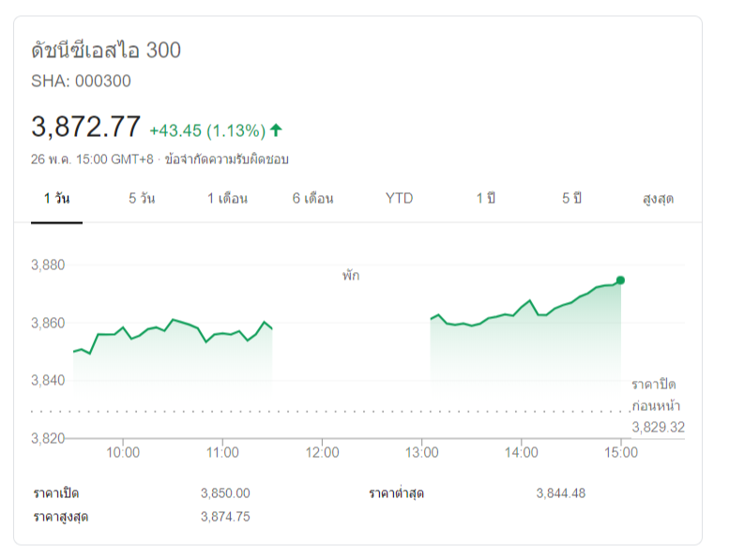
Task: Click the SHA: 000300 ticker label
Action: pyautogui.click(x=81, y=81)
